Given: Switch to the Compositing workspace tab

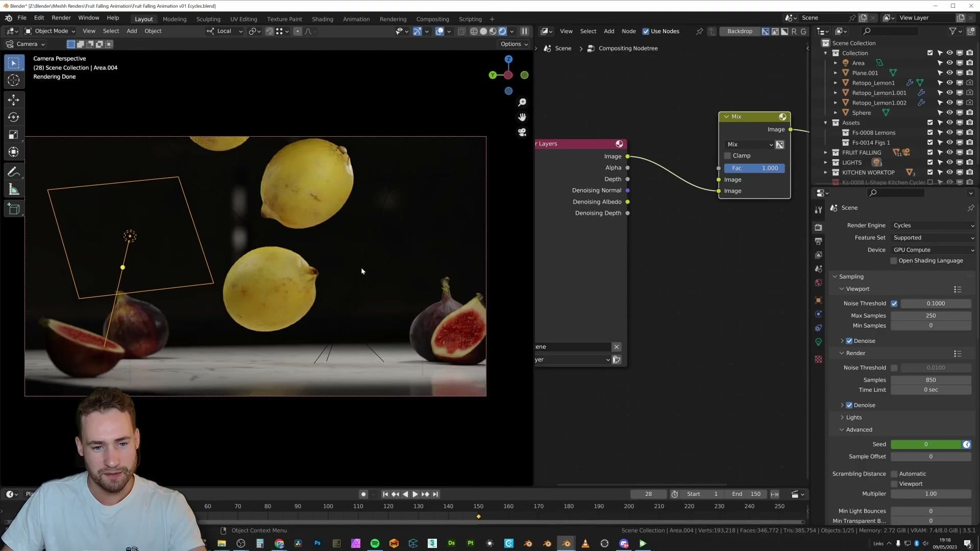Looking at the screenshot, I should pyautogui.click(x=432, y=19).
